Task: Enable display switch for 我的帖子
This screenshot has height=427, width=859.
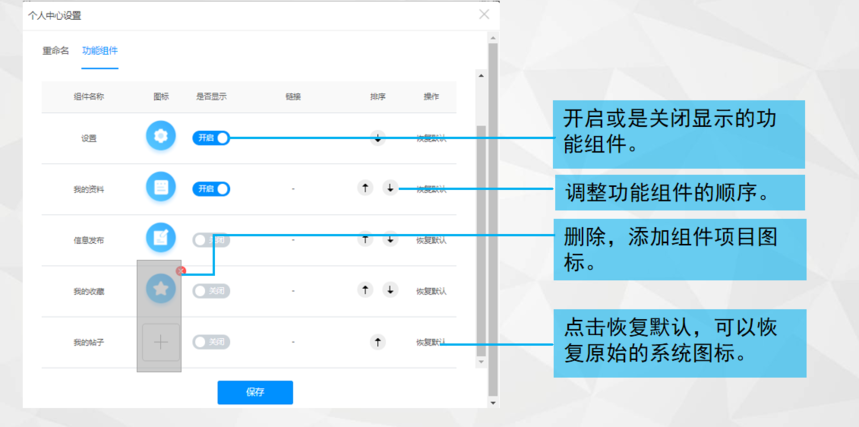Action: (211, 342)
